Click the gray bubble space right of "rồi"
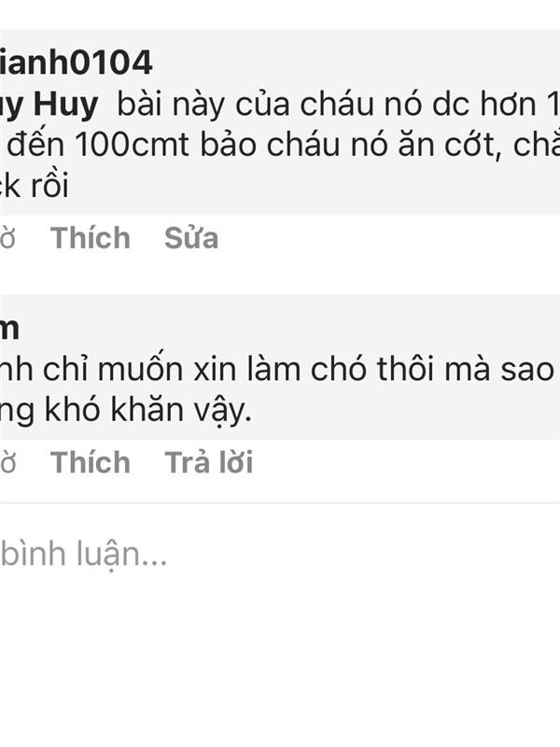The height and width of the screenshot is (747, 560). [x=315, y=186]
